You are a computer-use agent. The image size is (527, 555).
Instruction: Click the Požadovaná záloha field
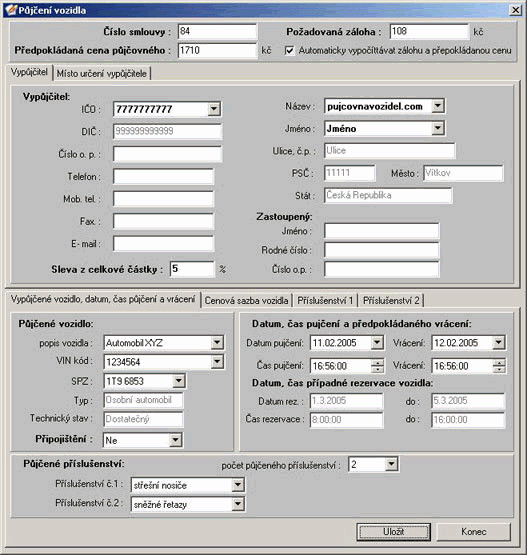click(x=429, y=31)
